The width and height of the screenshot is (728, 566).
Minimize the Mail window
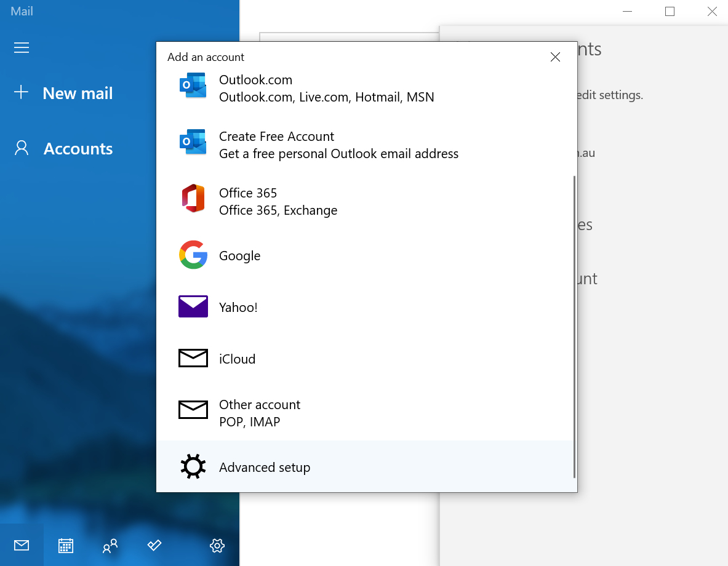coord(627,11)
